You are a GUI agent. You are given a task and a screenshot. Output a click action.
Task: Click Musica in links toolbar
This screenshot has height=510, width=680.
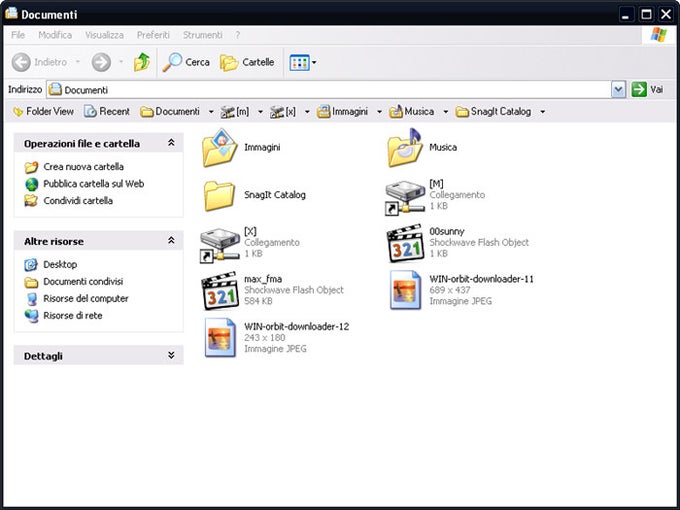(412, 112)
